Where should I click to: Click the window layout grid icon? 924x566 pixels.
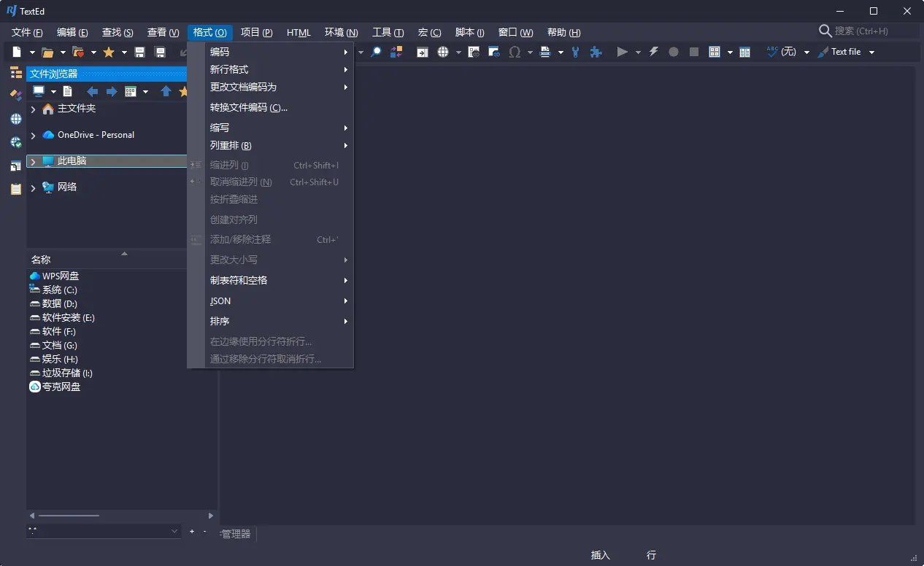(715, 52)
